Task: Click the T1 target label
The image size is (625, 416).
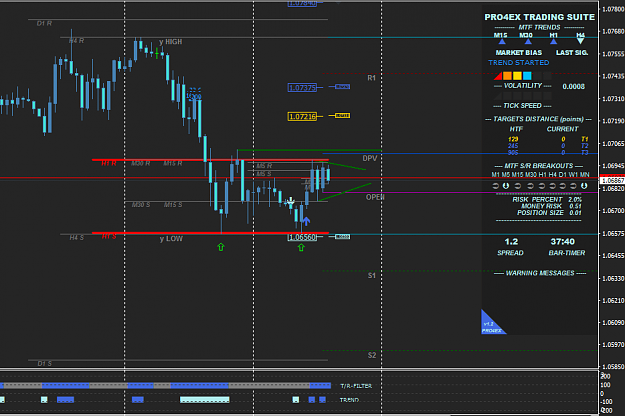Action: click(584, 139)
